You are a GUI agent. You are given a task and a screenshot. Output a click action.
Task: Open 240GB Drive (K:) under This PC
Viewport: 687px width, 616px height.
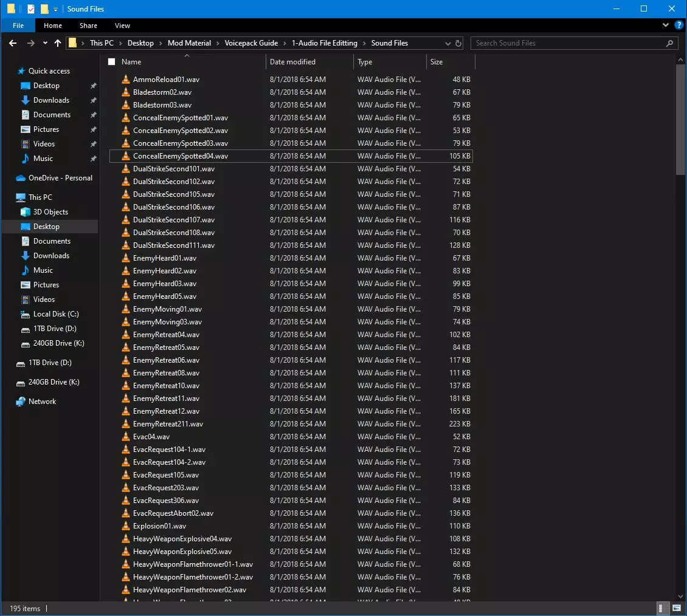pyautogui.click(x=58, y=343)
